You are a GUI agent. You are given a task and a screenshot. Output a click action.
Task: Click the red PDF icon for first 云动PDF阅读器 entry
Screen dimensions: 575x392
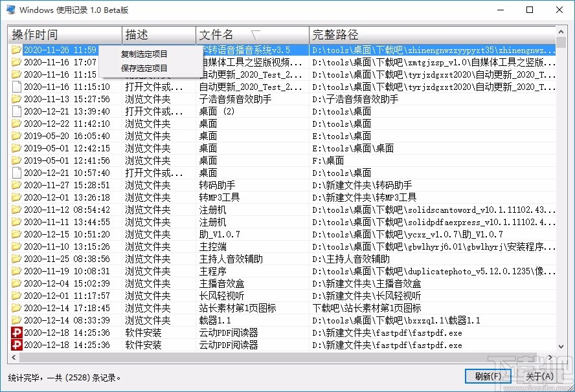pos(16,332)
